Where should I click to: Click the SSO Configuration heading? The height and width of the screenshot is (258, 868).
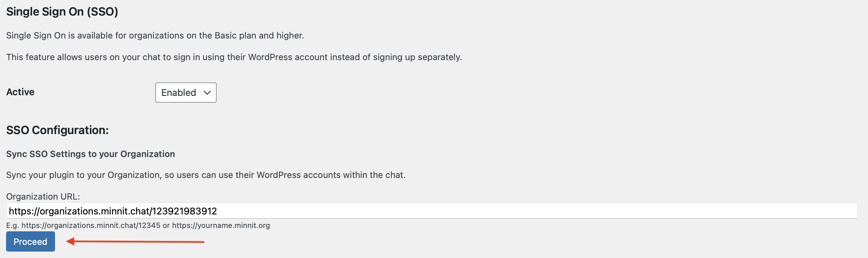pos(57,130)
